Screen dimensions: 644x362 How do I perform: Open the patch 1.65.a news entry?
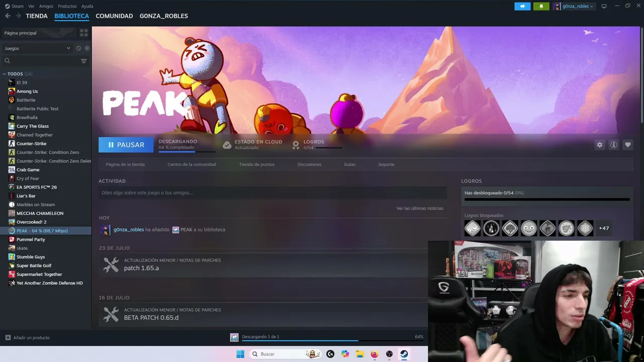(x=141, y=268)
